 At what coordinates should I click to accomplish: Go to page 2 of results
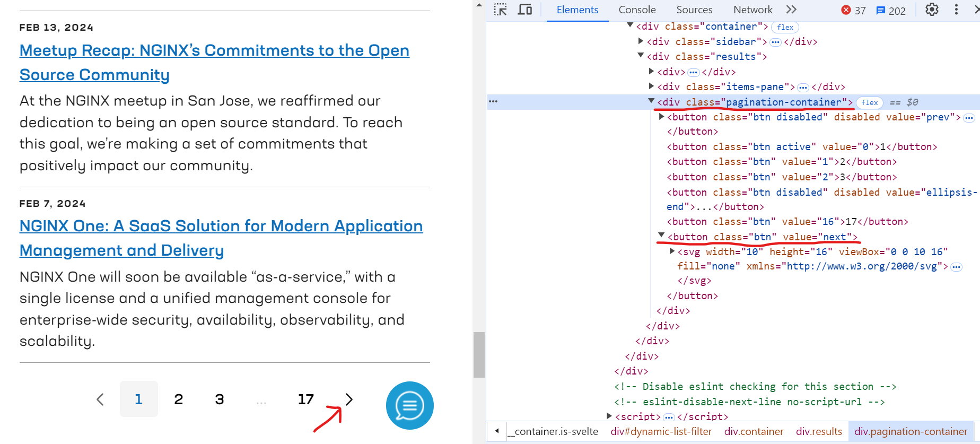[179, 399]
